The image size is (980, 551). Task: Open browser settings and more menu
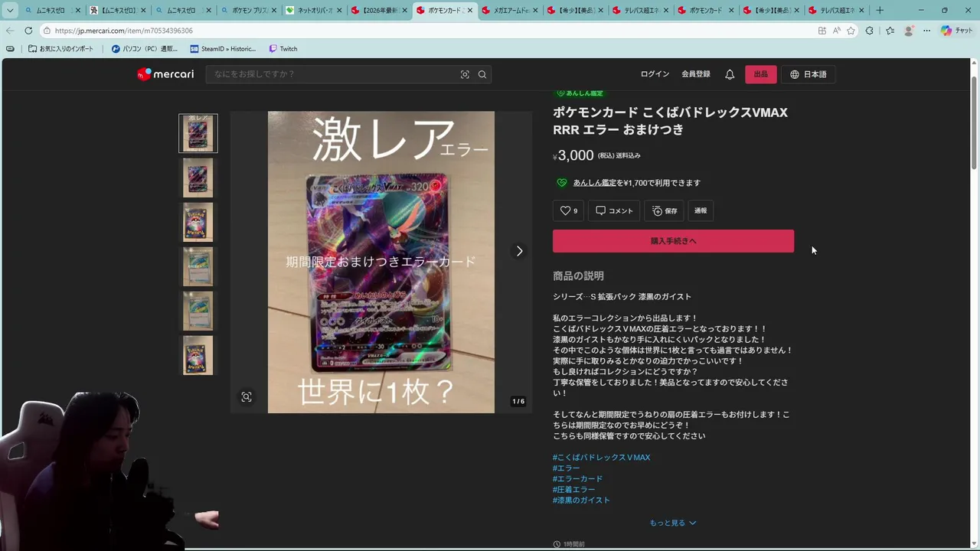pyautogui.click(x=926, y=31)
